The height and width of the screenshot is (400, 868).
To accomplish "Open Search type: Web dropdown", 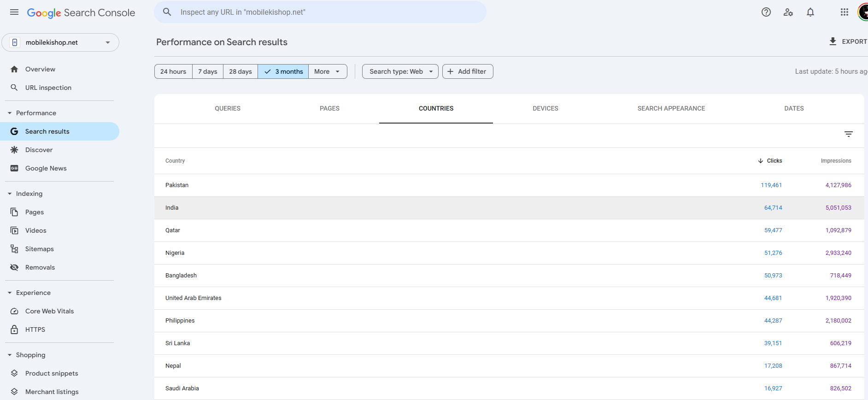I will pyautogui.click(x=400, y=71).
